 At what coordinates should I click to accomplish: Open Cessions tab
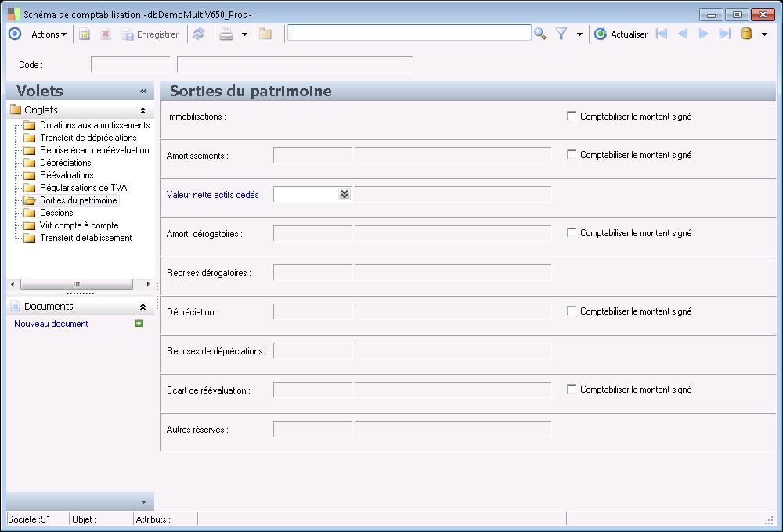coord(56,213)
